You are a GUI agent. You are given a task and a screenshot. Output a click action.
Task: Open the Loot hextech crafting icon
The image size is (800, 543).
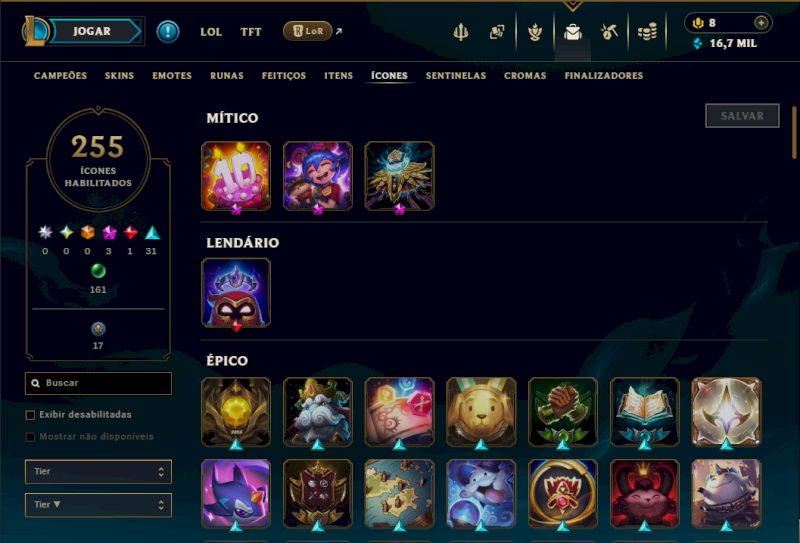609,32
